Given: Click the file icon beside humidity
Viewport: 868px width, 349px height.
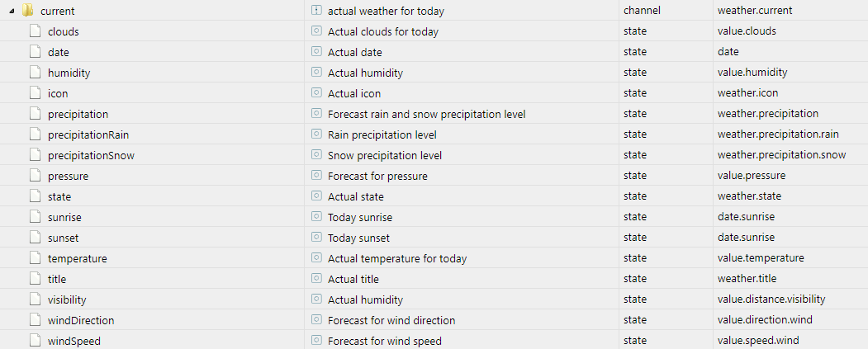Looking at the screenshot, I should [x=35, y=73].
